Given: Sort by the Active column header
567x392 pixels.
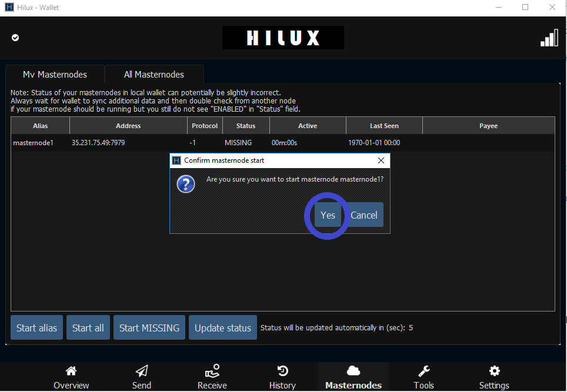Looking at the screenshot, I should (308, 126).
